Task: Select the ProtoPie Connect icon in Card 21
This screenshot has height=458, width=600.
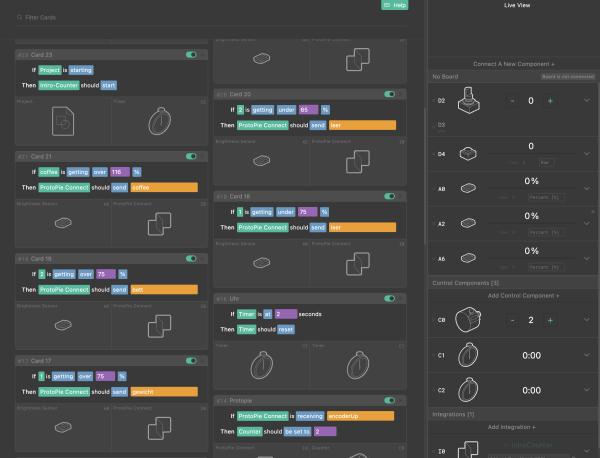Action: 160,224
